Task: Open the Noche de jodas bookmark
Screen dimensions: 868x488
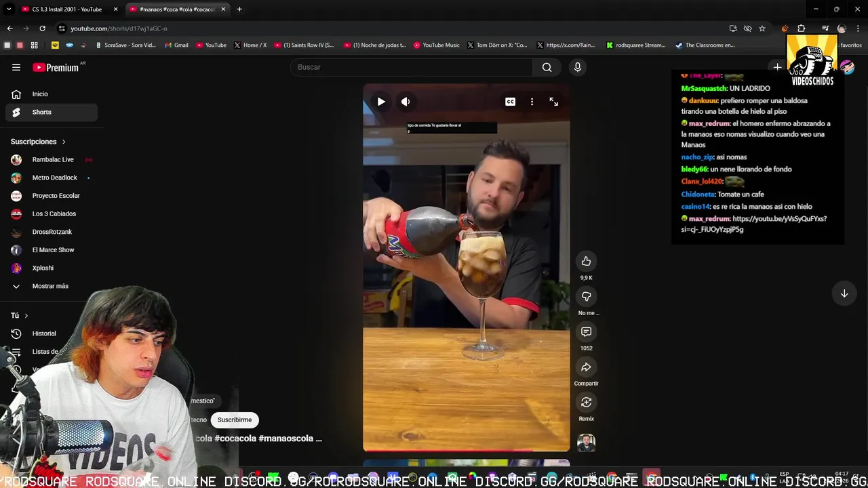Action: [374, 45]
